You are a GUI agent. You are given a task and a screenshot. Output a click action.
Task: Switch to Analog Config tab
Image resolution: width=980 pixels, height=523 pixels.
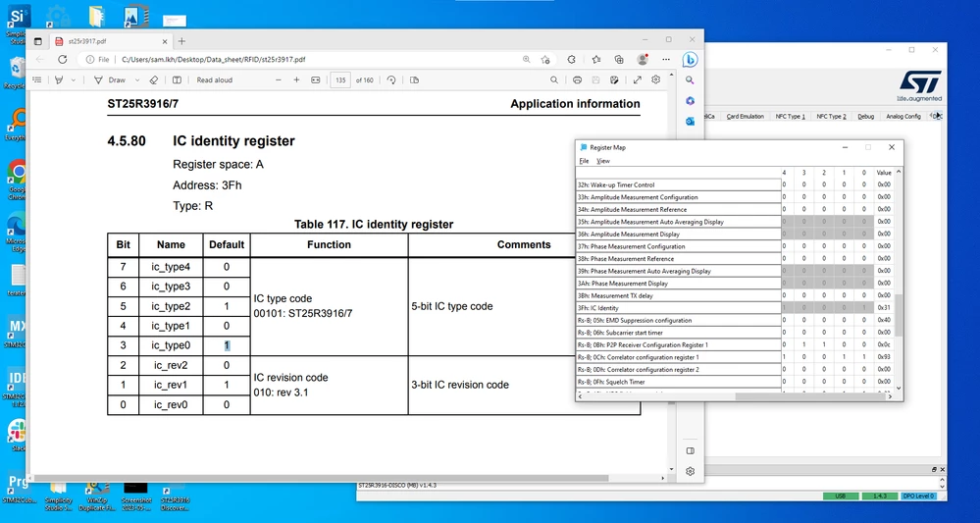pyautogui.click(x=903, y=116)
